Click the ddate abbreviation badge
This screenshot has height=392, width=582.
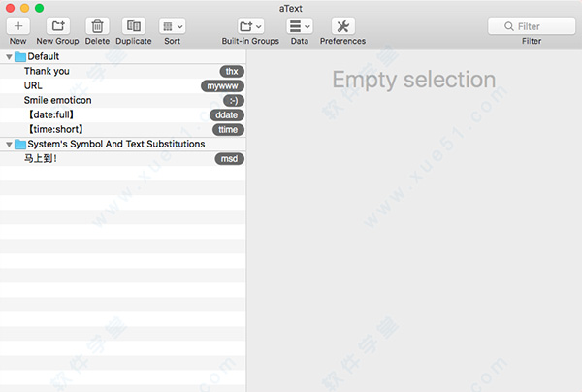pos(226,115)
